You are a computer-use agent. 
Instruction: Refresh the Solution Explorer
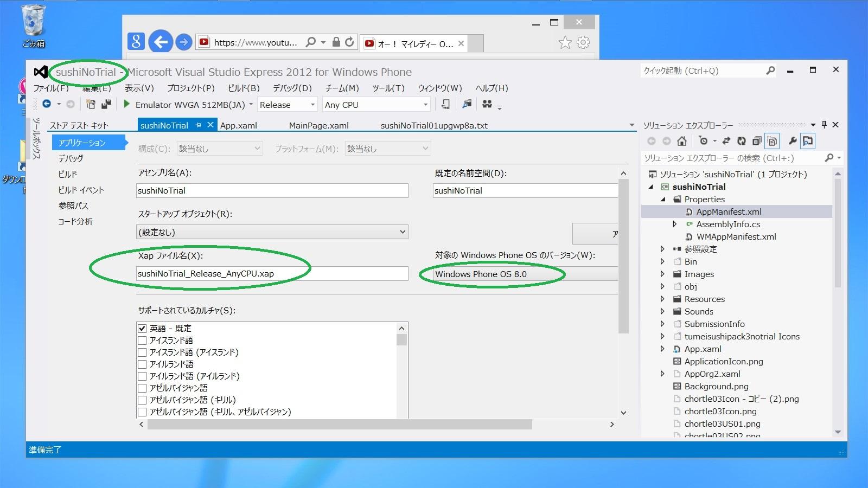coord(742,141)
